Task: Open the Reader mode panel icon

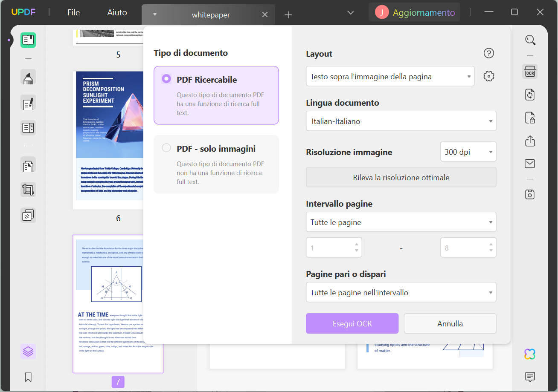Action: pos(28,40)
